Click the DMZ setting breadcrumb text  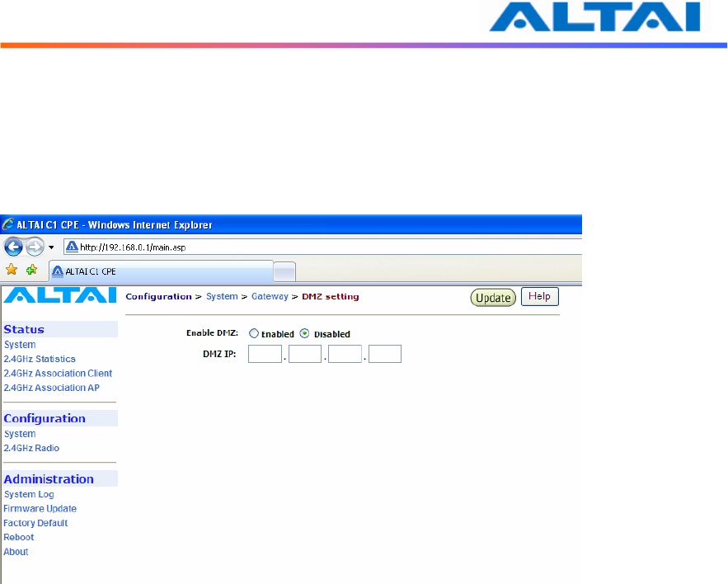coord(331,296)
